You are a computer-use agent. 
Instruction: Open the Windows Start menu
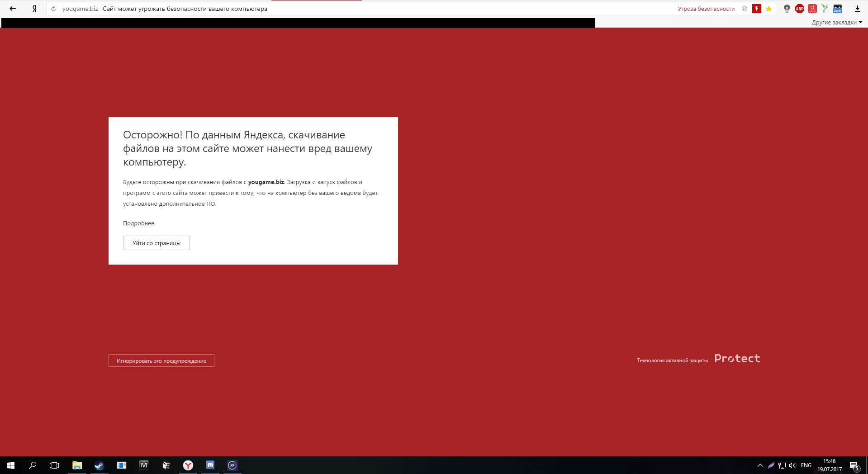tap(11, 465)
